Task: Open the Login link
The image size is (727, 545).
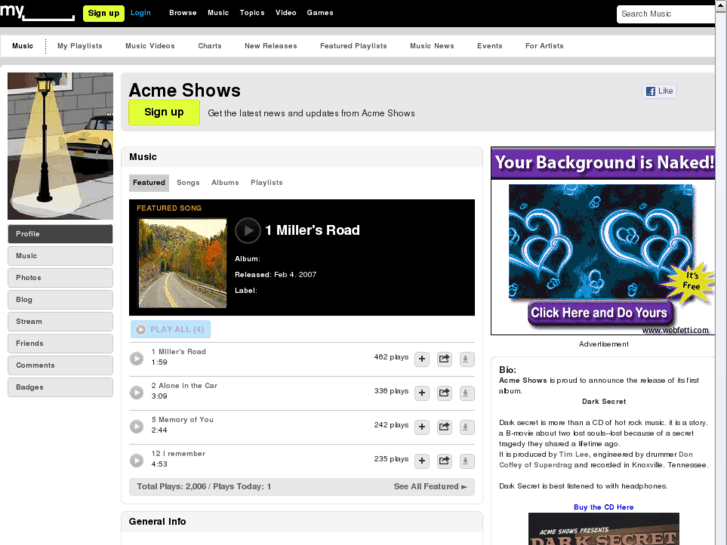Action: [140, 13]
